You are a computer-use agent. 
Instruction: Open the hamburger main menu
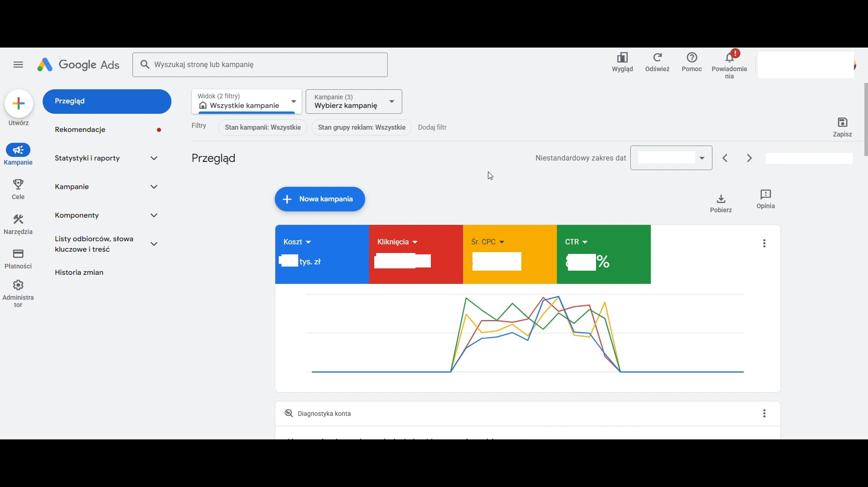coord(18,65)
